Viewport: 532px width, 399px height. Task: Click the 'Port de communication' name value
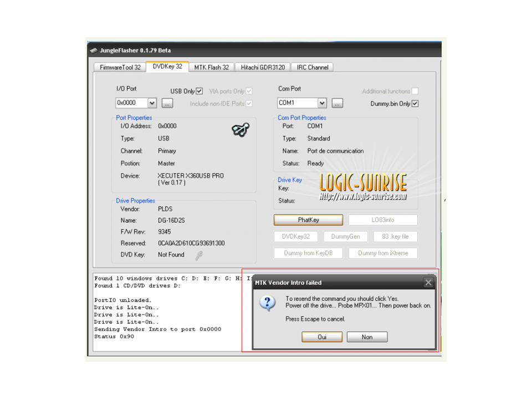coord(336,151)
